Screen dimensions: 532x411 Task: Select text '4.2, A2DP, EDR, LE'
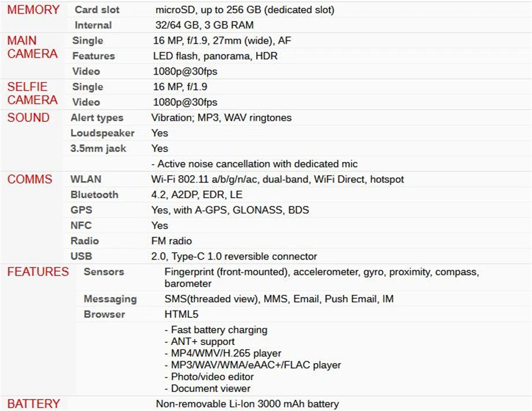(197, 195)
